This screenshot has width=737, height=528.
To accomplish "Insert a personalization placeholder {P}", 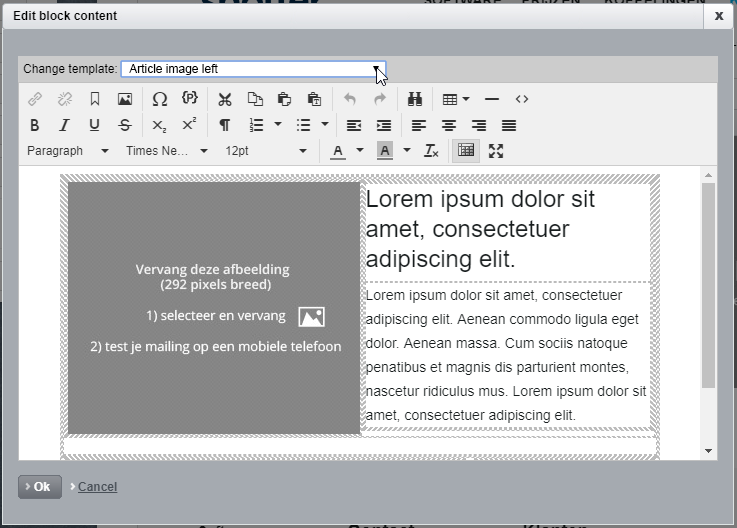I will 190,99.
